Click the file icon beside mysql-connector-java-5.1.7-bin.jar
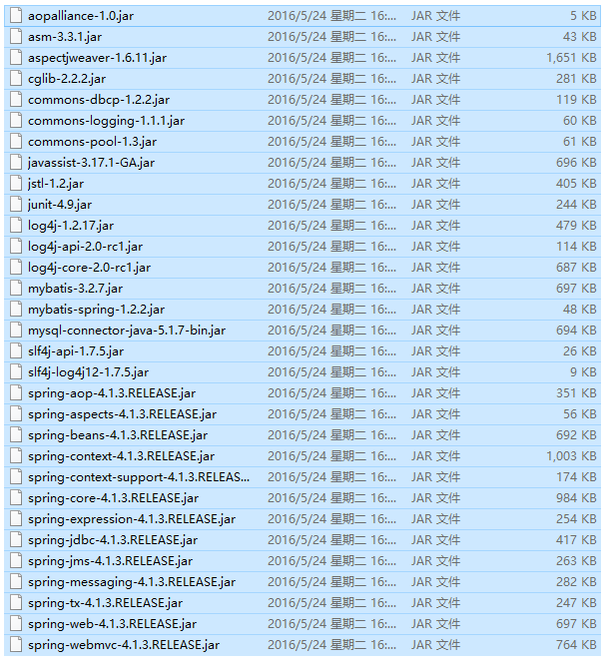616x672 pixels. point(16,331)
